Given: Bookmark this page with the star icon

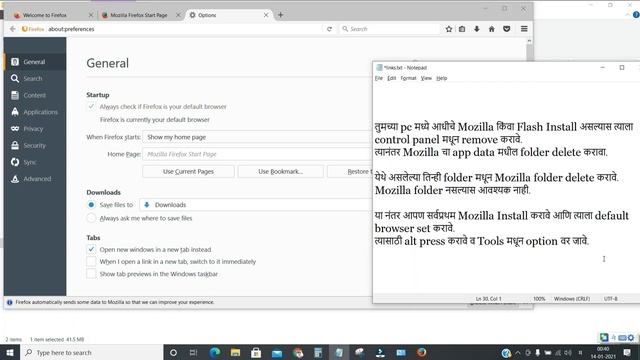Looking at the screenshot, I should (x=449, y=29).
